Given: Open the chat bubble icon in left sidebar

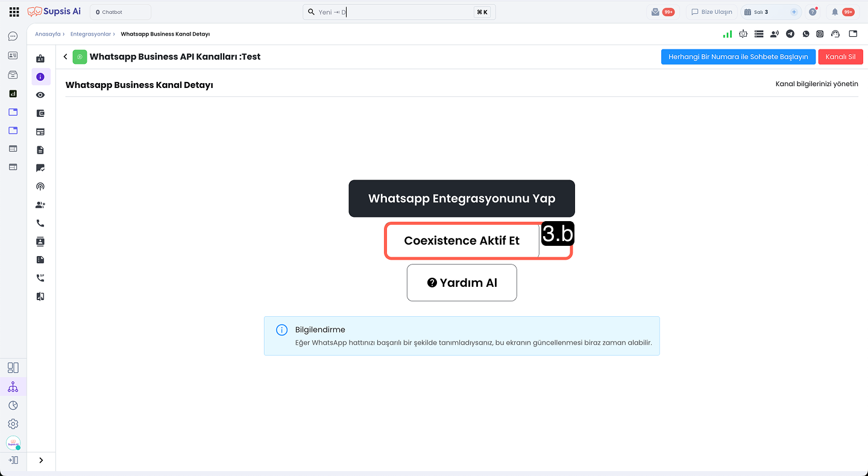Looking at the screenshot, I should pyautogui.click(x=13, y=37).
